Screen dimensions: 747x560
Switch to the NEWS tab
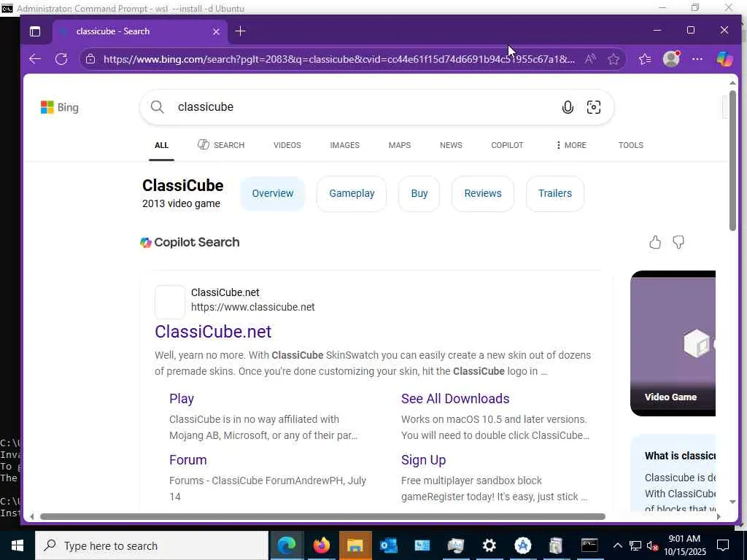[451, 145]
